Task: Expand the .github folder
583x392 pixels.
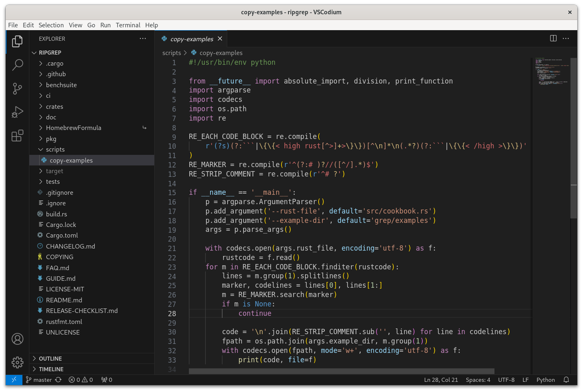Action: tap(92, 74)
